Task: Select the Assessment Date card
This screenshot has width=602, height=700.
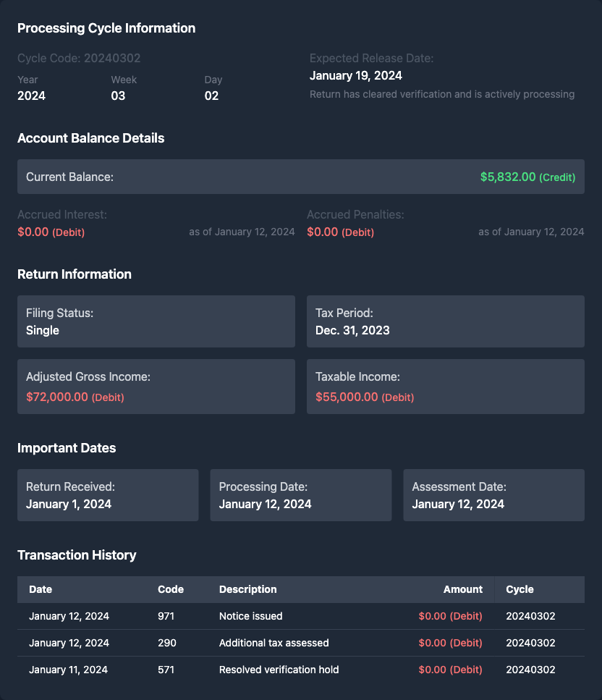Action: pos(493,495)
